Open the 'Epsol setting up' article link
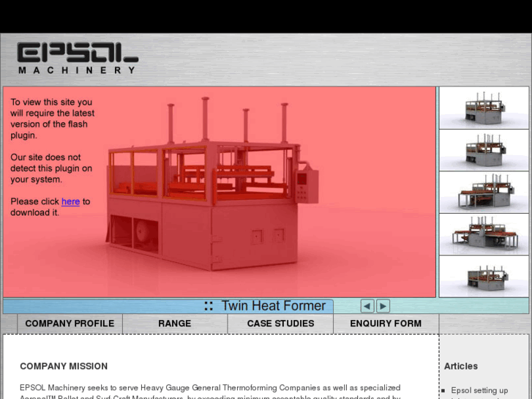Viewport: 532px width, 399px height. (479, 390)
